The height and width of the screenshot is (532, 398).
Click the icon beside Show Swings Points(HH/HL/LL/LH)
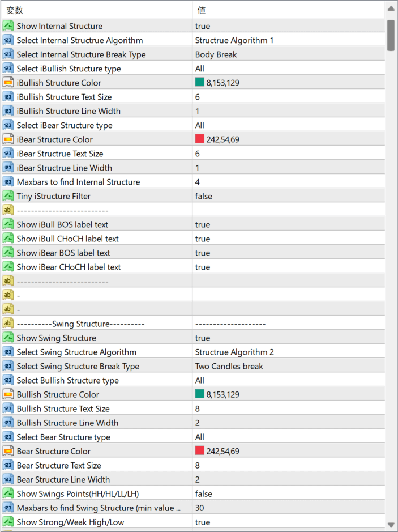pos(8,493)
